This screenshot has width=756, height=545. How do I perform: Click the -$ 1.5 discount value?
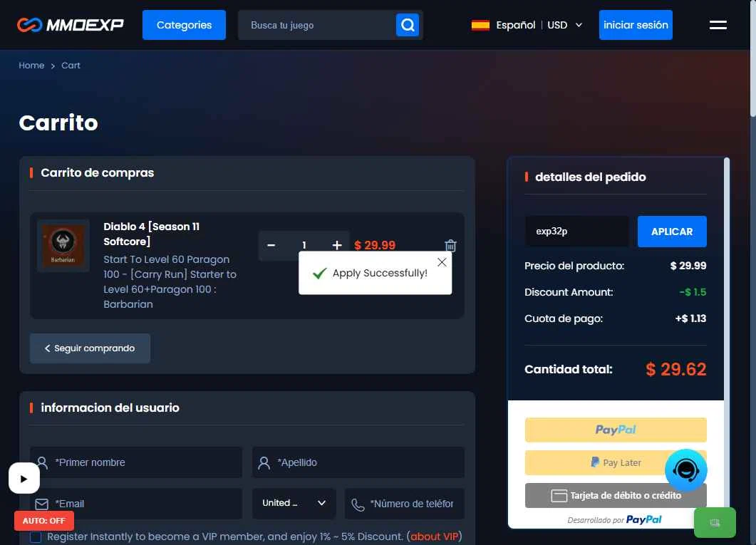[693, 292]
